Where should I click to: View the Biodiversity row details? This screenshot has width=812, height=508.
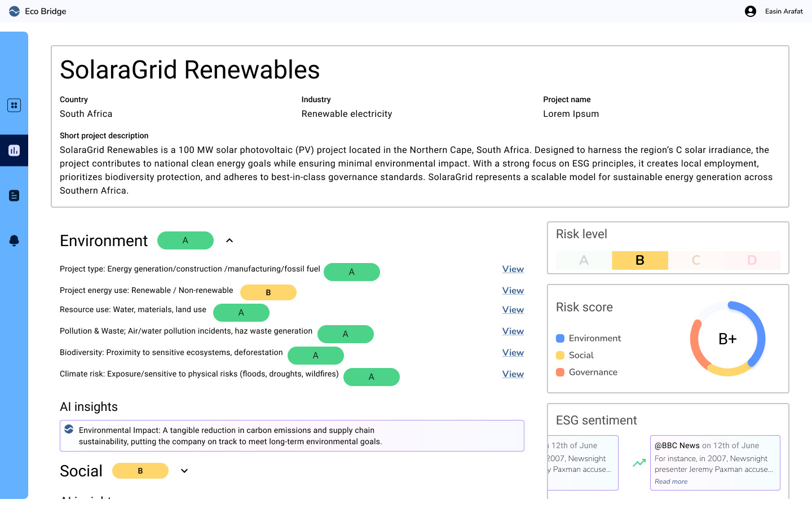pyautogui.click(x=513, y=353)
